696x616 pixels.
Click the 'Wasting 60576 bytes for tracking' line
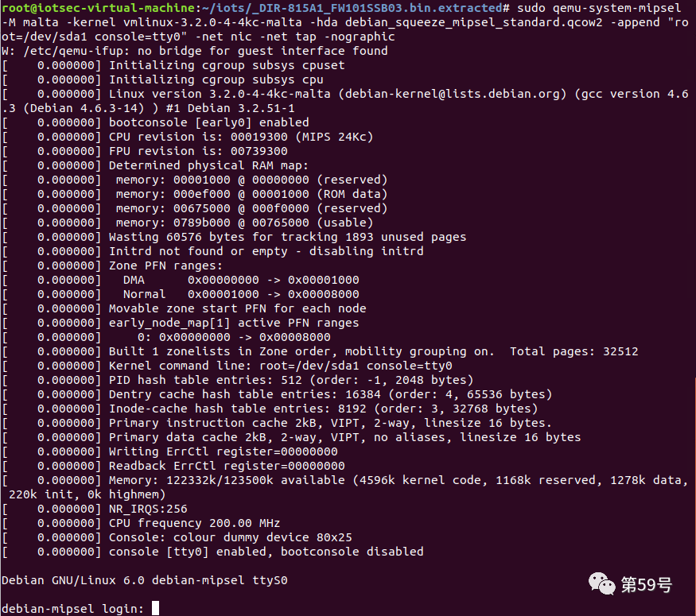click(235, 237)
